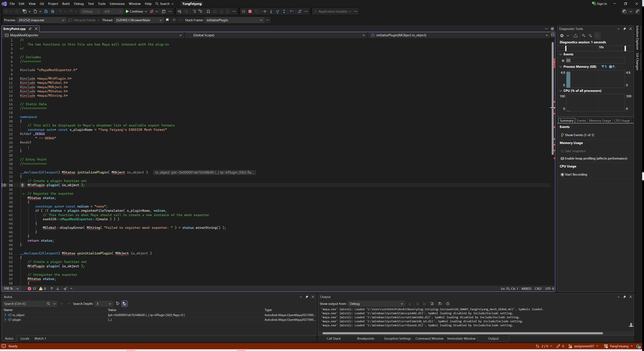Click the Step Out arrow
This screenshot has width=644, height=351.
[x=284, y=12]
